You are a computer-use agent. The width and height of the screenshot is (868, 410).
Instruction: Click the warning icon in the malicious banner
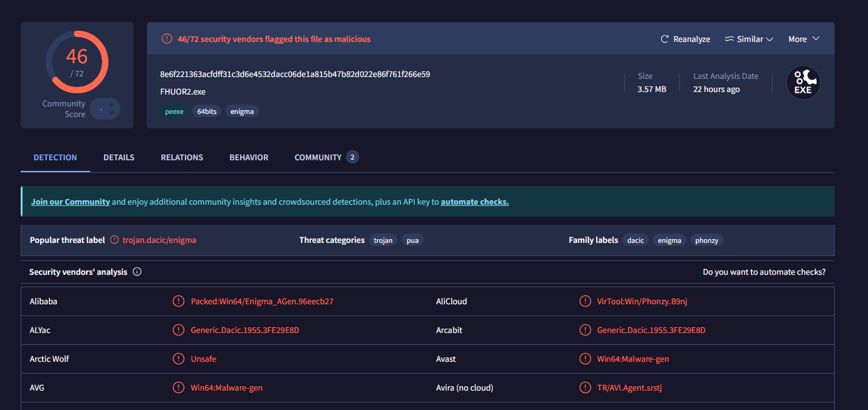(167, 39)
